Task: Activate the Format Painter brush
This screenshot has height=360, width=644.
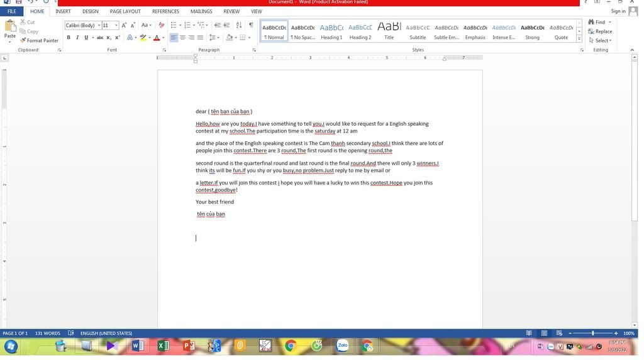Action: (40, 40)
